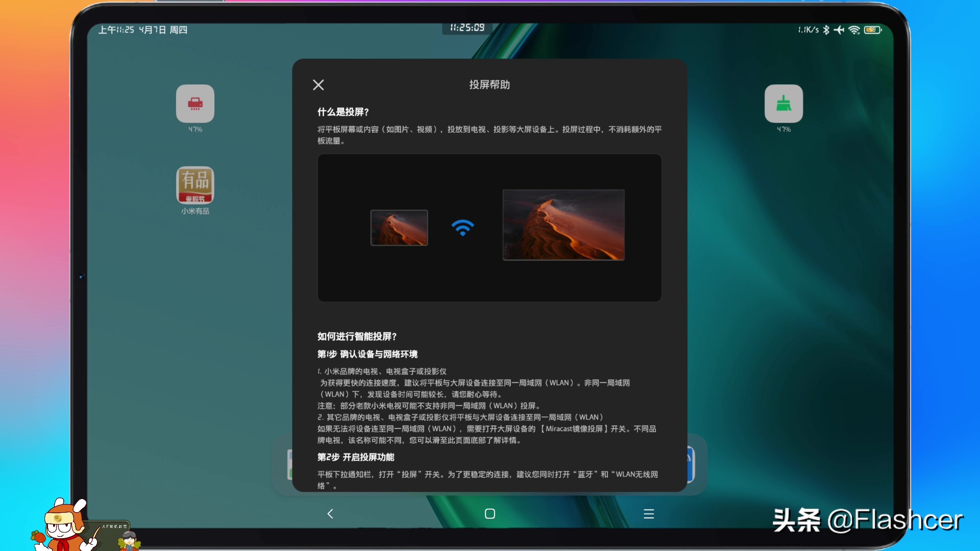Tap the status bar date 4月7日 周四
Screen dimensions: 980x551
coord(163,30)
